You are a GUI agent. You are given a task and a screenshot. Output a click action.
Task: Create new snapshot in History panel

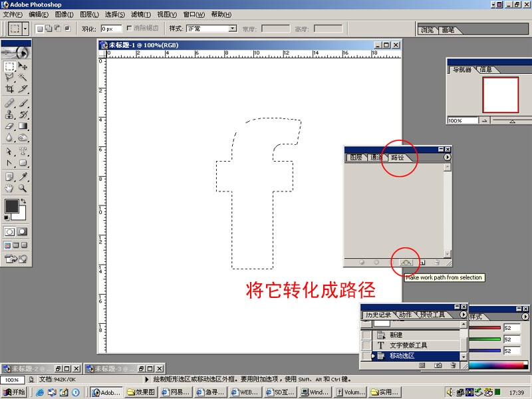click(x=438, y=365)
